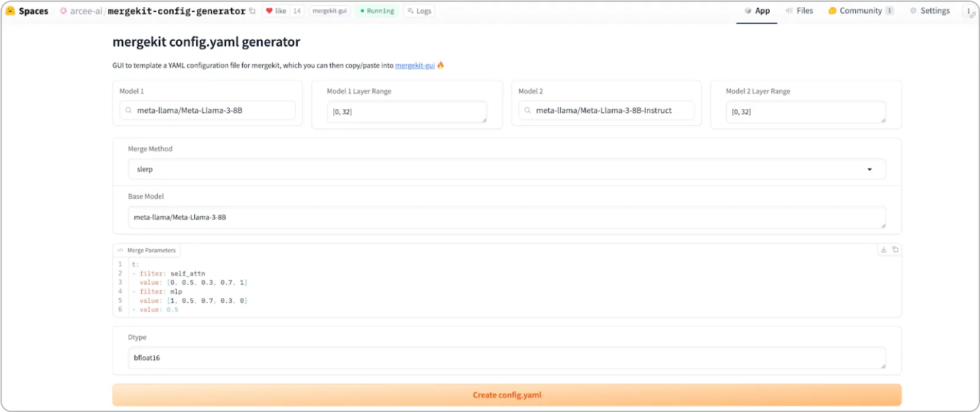Click the mergekit-config-generator space name
The width and height of the screenshot is (980, 412).
[176, 11]
